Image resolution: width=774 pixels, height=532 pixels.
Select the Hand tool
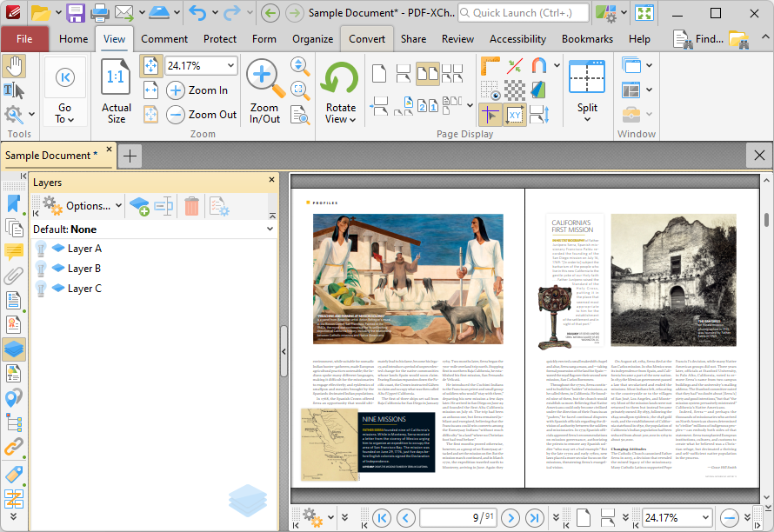(14, 66)
